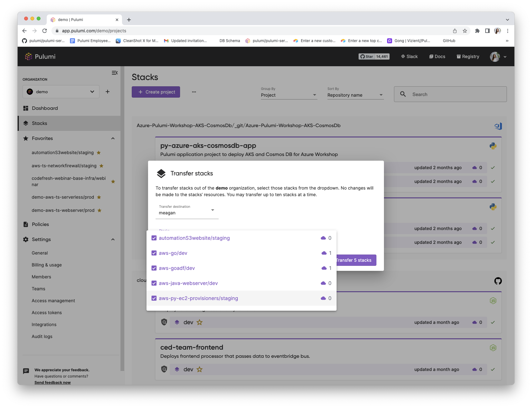Open the GitHub Star counter button
This screenshot has width=532, height=408.
click(x=374, y=56)
